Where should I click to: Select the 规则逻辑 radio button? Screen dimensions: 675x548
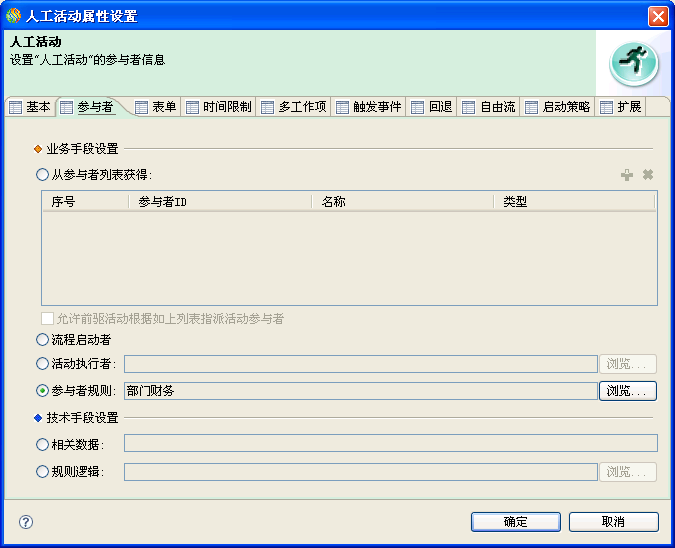tap(42, 472)
